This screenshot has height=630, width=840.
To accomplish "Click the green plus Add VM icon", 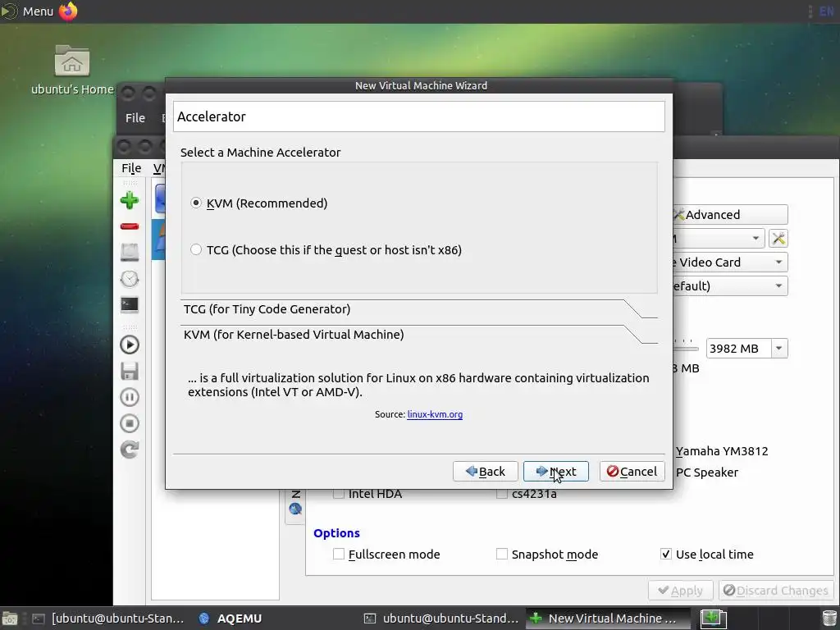I will [x=129, y=200].
